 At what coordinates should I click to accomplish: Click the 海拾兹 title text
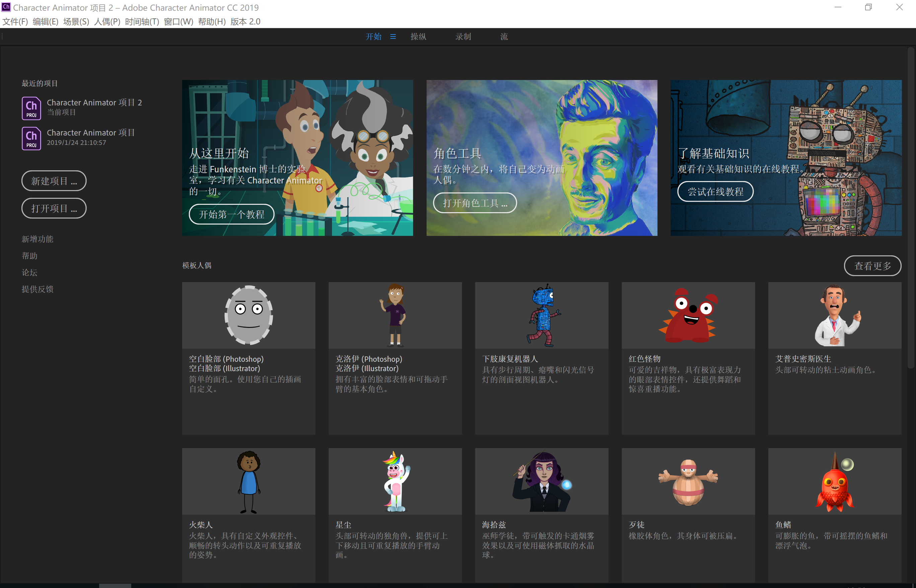pyautogui.click(x=494, y=525)
